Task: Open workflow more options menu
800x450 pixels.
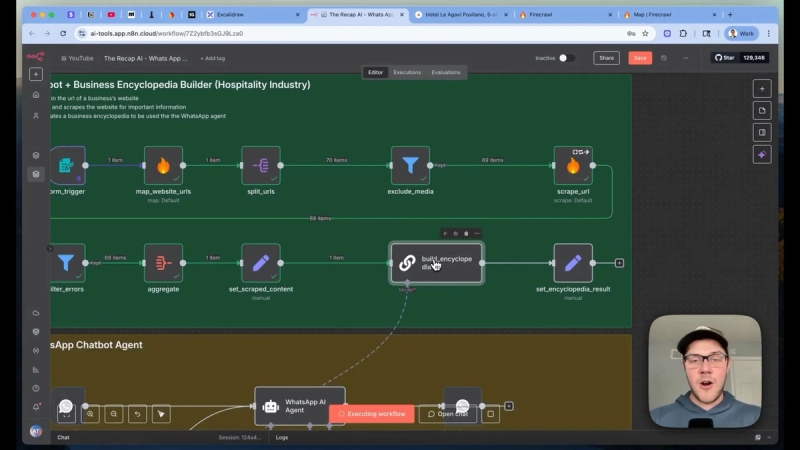Action: tap(686, 58)
